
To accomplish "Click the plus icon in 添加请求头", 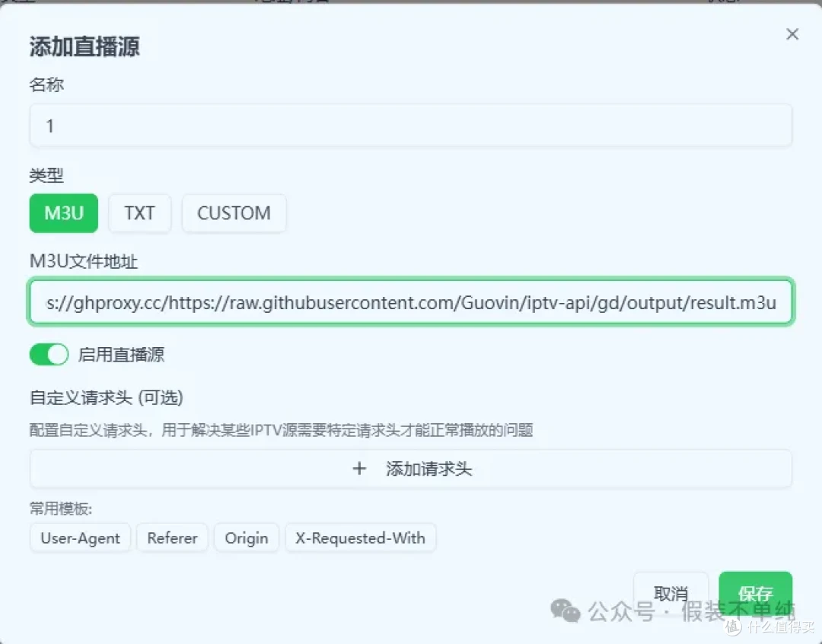I will pyautogui.click(x=359, y=468).
